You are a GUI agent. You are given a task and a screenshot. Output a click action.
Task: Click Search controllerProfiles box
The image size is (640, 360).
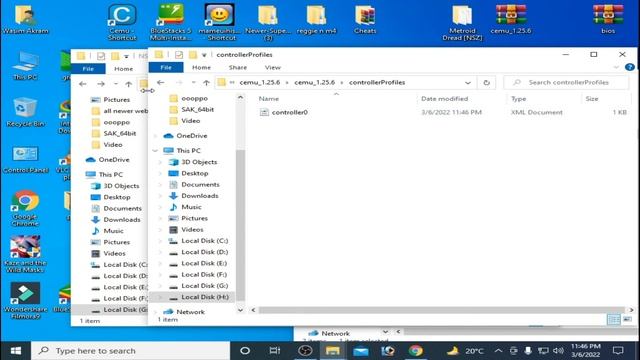coord(566,82)
